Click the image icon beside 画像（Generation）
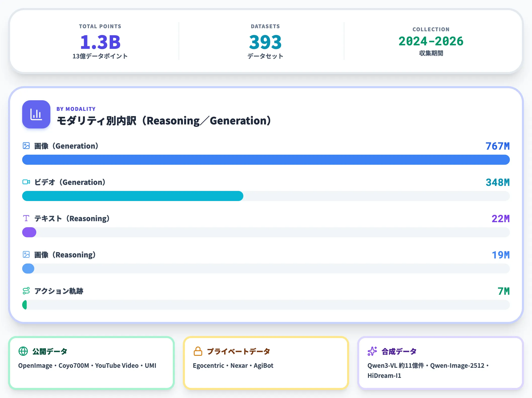The image size is (532, 398). coord(26,146)
